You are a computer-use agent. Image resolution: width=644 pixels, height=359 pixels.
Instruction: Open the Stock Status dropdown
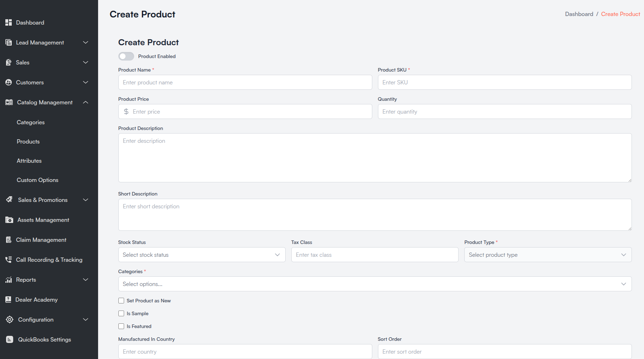pyautogui.click(x=202, y=255)
